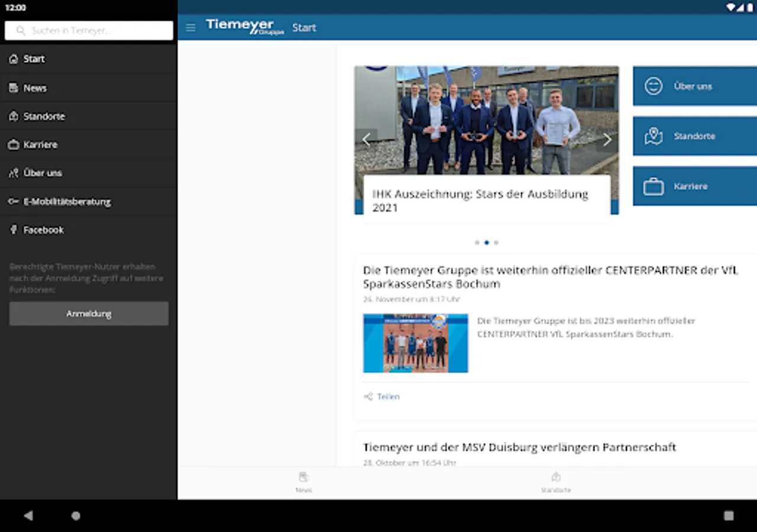Image resolution: width=757 pixels, height=532 pixels.
Task: Click the Standorte building icon in sidebar
Action: pos(14,116)
